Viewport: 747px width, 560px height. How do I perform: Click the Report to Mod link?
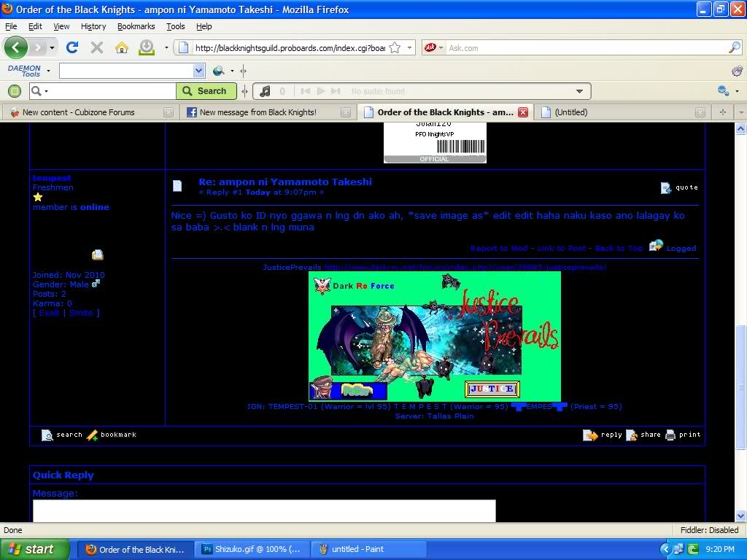(499, 248)
